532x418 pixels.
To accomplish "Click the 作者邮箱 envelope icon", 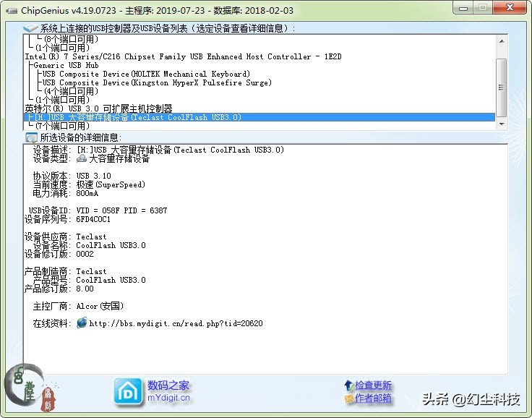I will (x=349, y=398).
